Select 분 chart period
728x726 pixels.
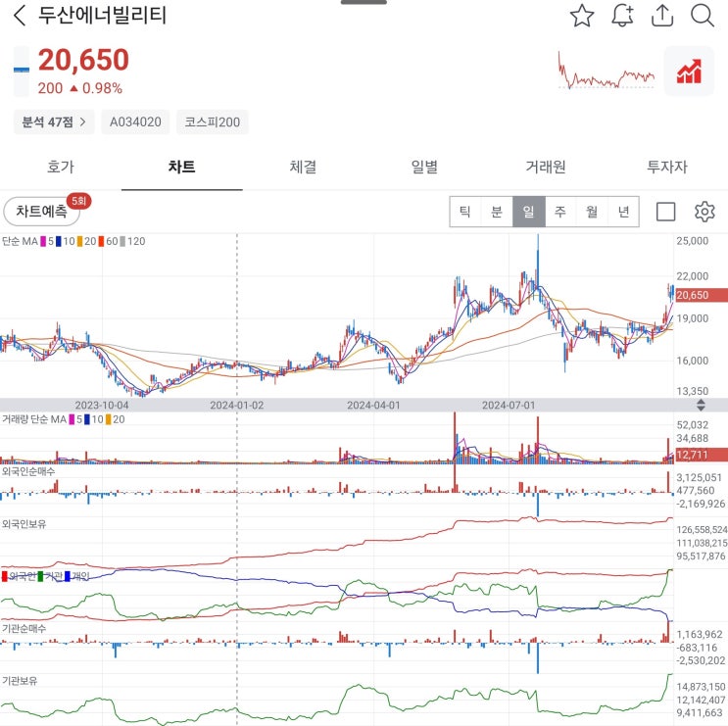pos(497,212)
